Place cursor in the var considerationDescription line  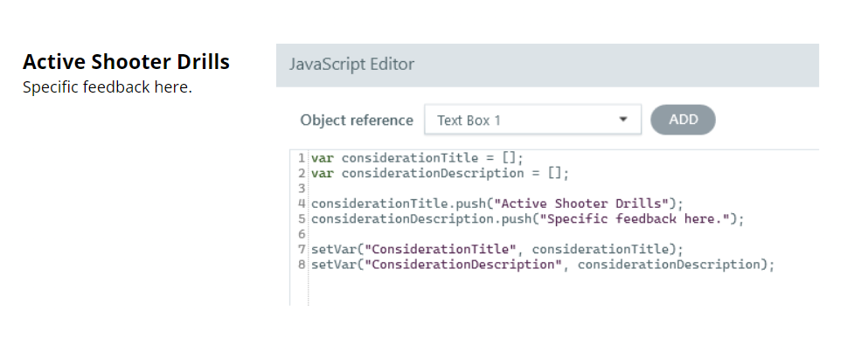[440, 173]
